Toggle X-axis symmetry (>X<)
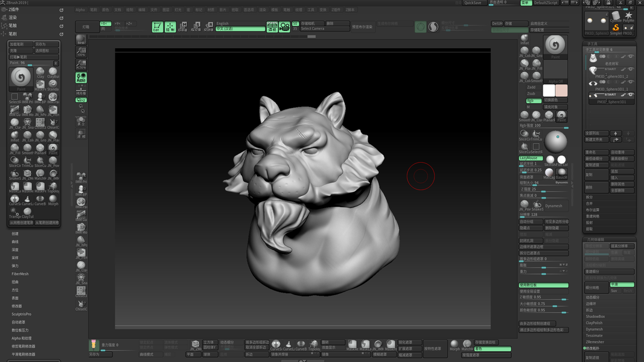Screen dimensions: 644x362 105,24
